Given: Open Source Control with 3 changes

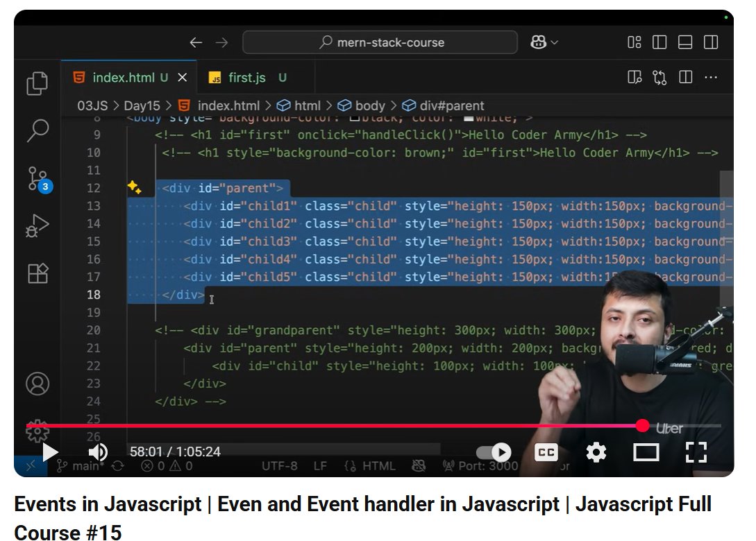Looking at the screenshot, I should coord(39,180).
